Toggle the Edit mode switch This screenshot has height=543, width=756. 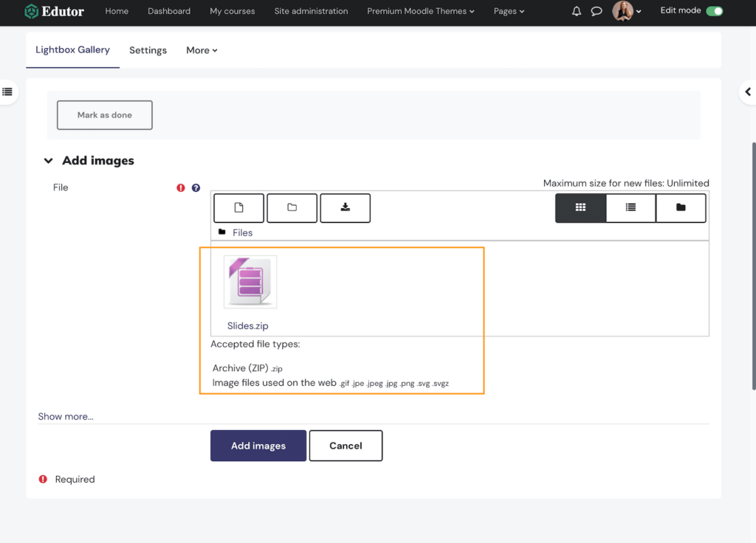[x=714, y=11]
